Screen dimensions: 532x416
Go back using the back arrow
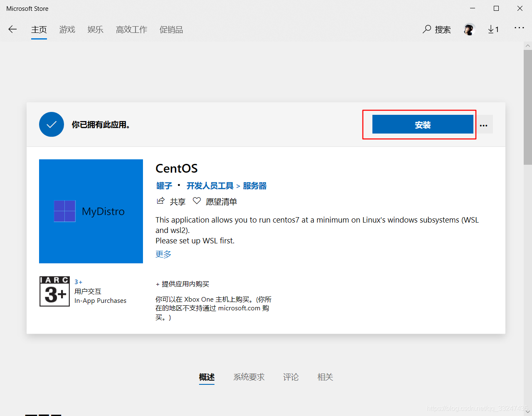click(12, 29)
